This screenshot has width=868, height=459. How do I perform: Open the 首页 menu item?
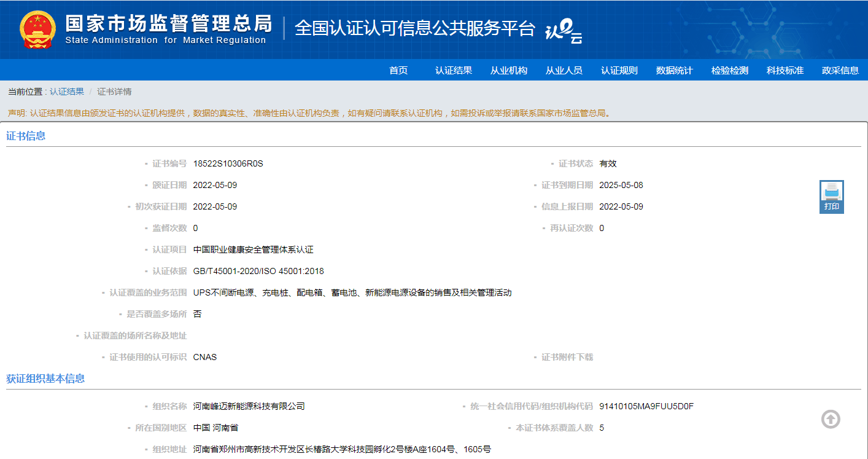[398, 70]
